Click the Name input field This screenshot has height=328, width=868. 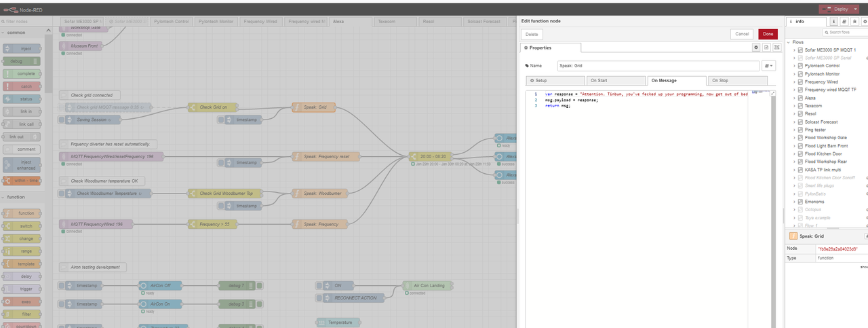coord(658,66)
